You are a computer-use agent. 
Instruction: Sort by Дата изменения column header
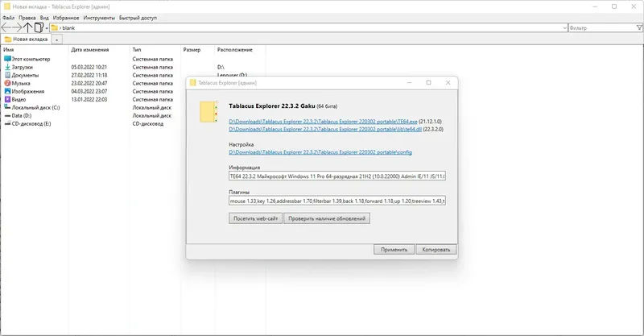pyautogui.click(x=90, y=50)
